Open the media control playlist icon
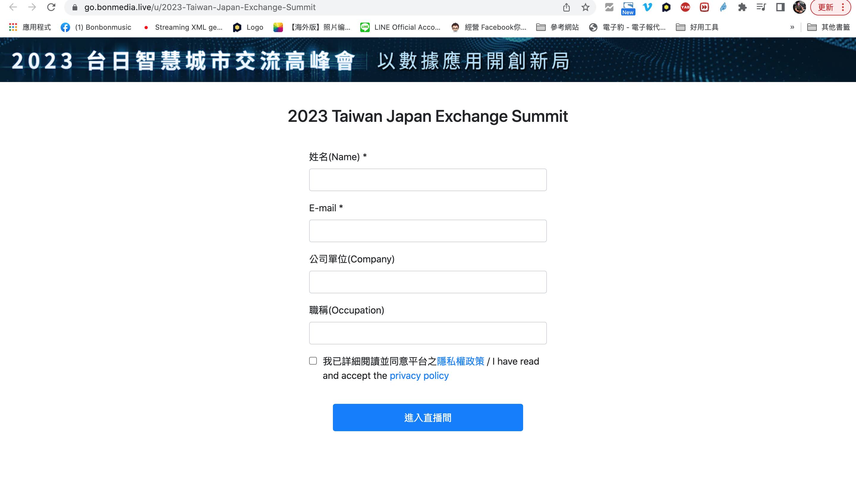 click(761, 7)
